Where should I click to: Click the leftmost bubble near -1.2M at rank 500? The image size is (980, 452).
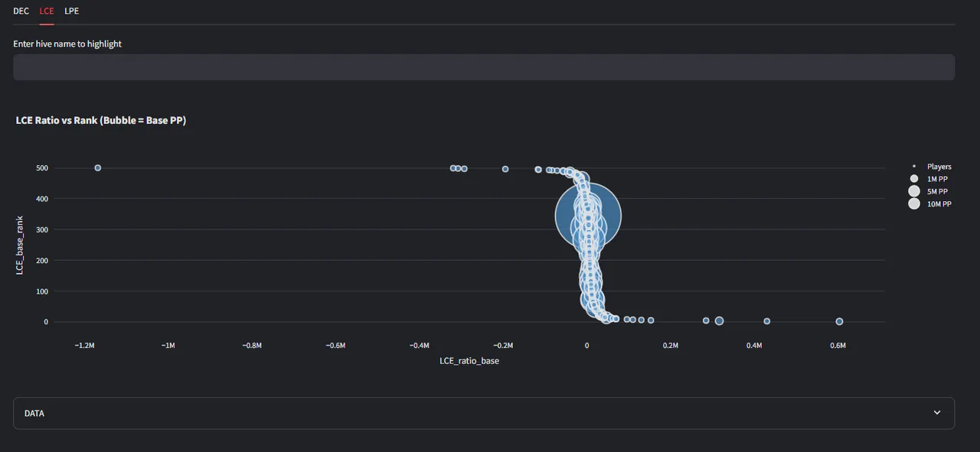(98, 167)
